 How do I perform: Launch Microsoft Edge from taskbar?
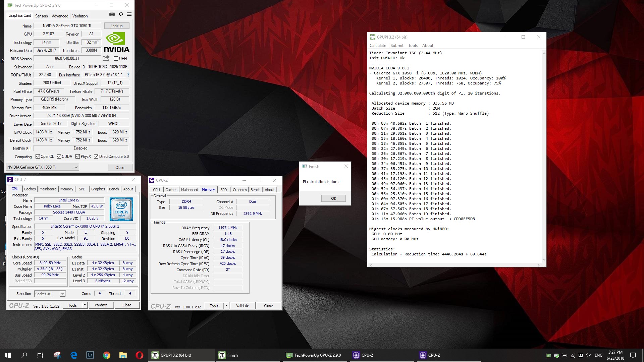[74, 355]
